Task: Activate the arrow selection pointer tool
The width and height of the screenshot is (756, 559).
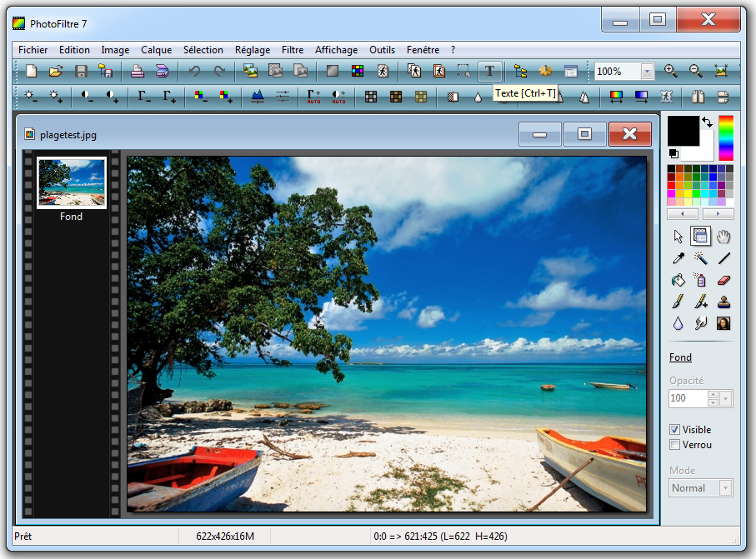Action: 678,237
